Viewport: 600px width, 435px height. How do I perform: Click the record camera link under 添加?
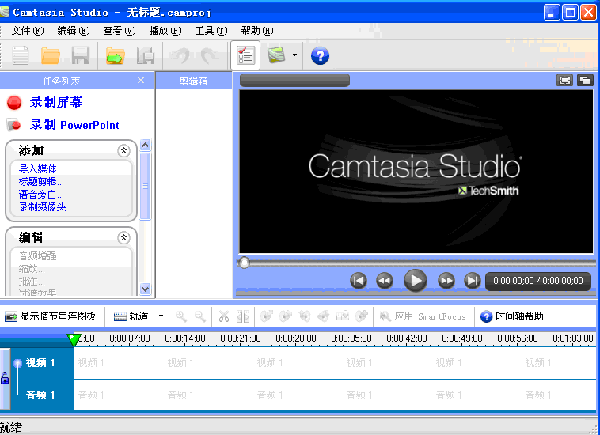coord(43,207)
